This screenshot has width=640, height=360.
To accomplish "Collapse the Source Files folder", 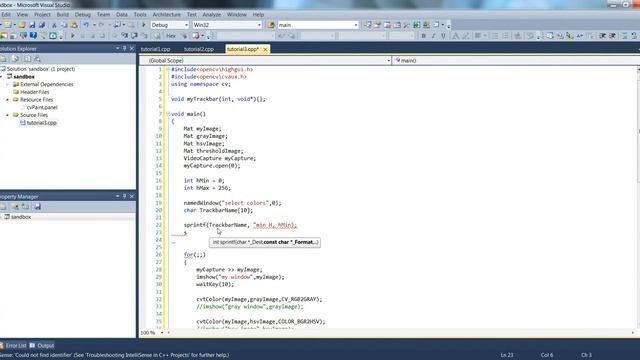I will (7, 115).
